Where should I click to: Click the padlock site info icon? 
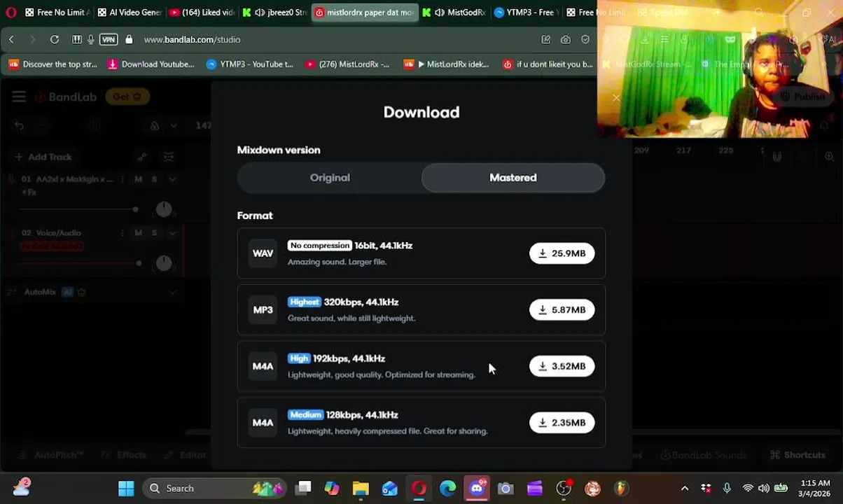(129, 40)
